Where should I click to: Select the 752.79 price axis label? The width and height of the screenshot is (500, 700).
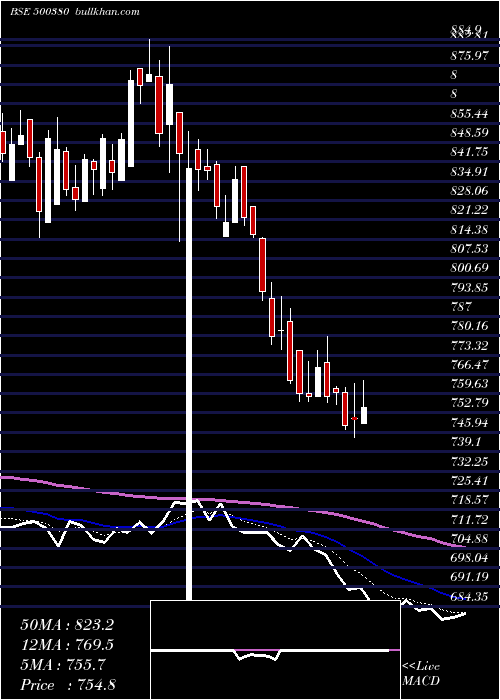[x=469, y=403]
